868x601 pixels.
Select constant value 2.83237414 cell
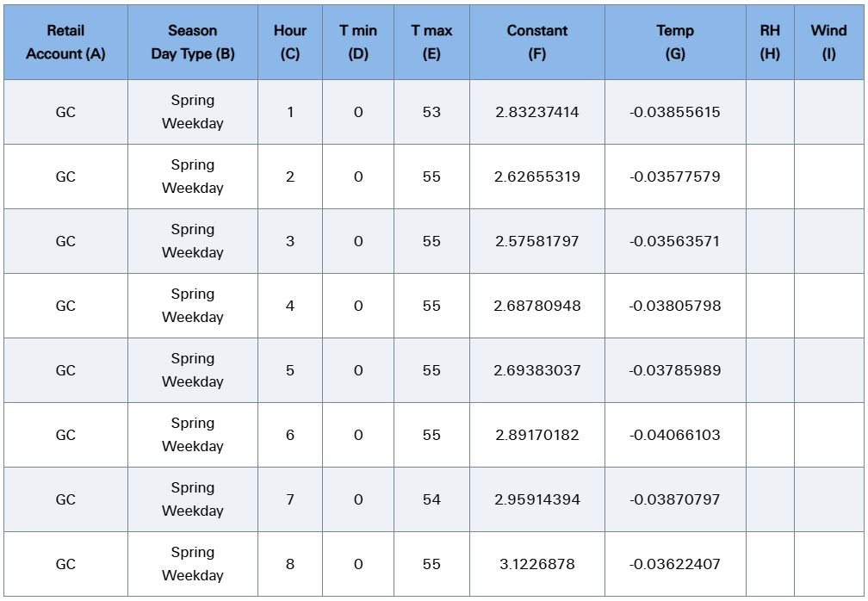coord(537,112)
